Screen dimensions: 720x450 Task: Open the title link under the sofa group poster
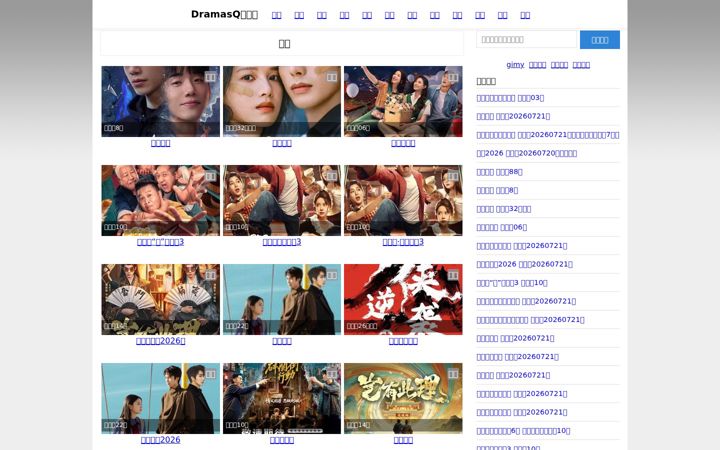tap(403, 143)
